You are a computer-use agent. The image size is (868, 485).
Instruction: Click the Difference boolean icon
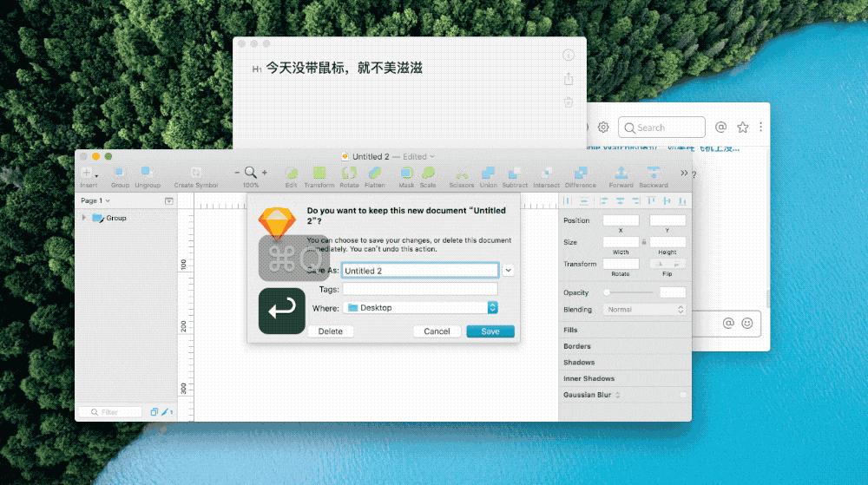pos(581,173)
